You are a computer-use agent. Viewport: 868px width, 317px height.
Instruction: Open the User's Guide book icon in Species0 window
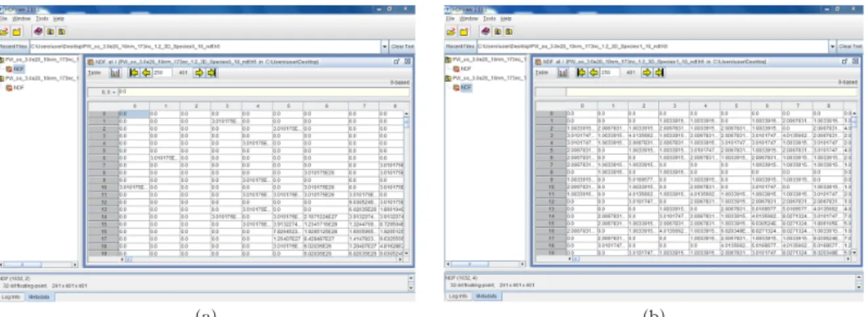click(x=37, y=31)
